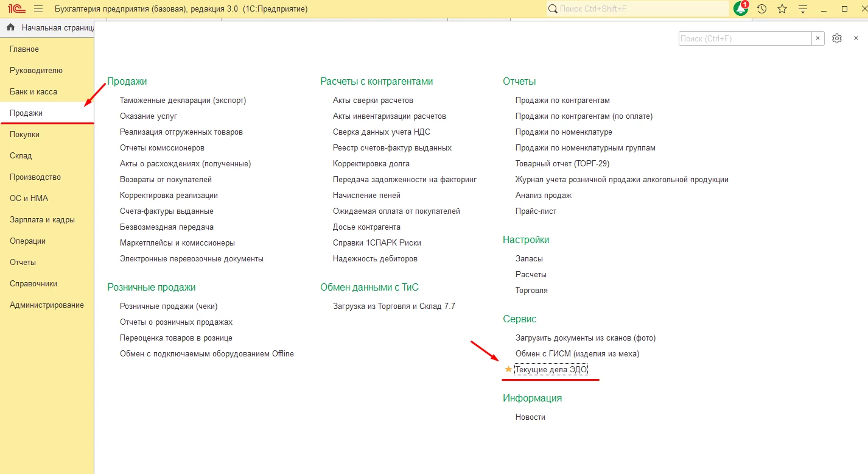This screenshot has height=474, width=868.
Task: Click the home icon on Начальная страница
Action: (10, 27)
